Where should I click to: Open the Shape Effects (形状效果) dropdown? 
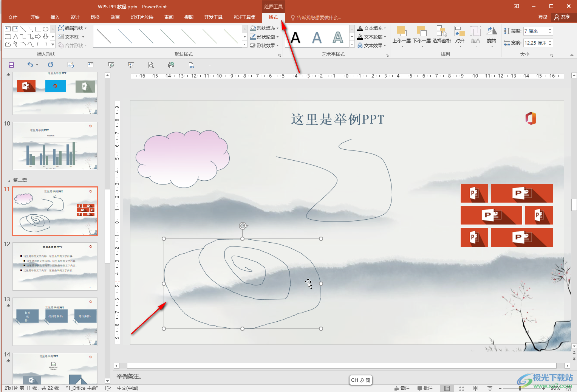tap(264, 45)
